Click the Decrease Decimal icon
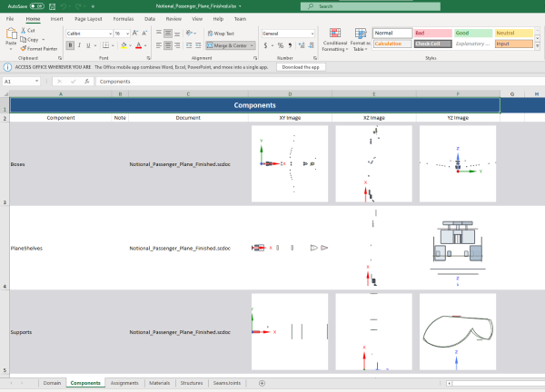Screen dimensions: 545x392 click(311, 45)
